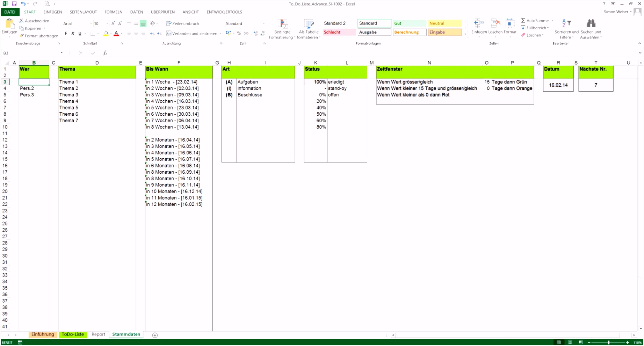
Task: Toggle left horizontal alignment
Action: [x=129, y=33]
